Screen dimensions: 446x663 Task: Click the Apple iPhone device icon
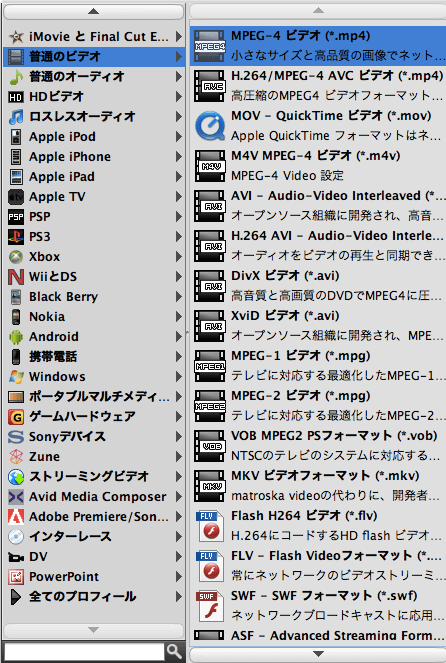16,156
